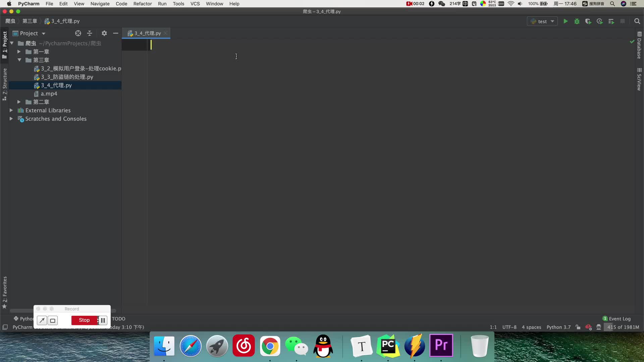Open Premiere Pro from the Dock
This screenshot has width=644, height=362.
pos(441,346)
